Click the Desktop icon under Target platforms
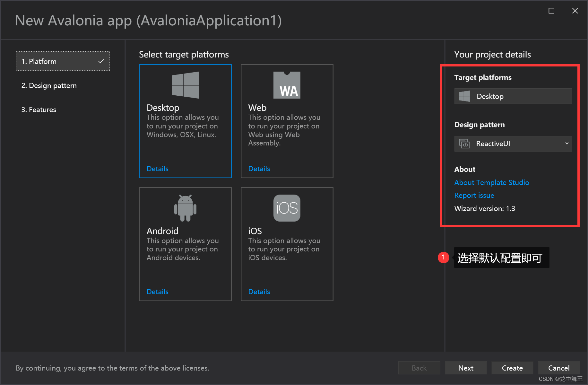The height and width of the screenshot is (385, 588). pyautogui.click(x=464, y=96)
